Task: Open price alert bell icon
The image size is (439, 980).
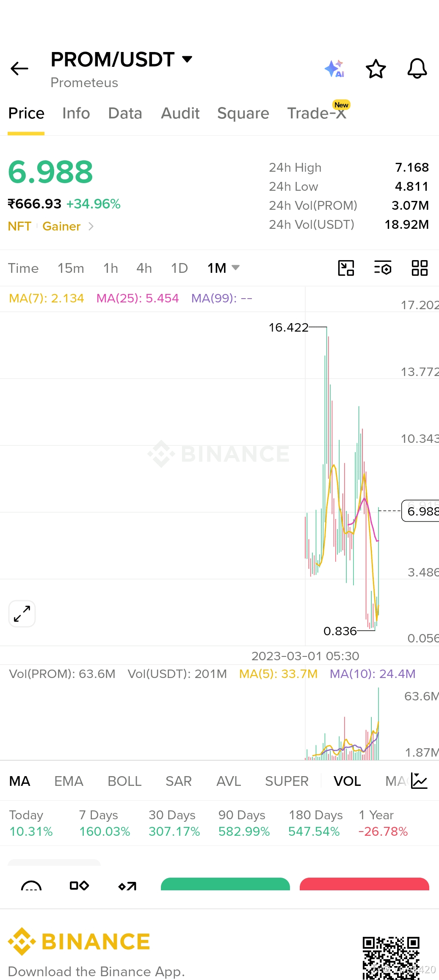Action: click(x=417, y=69)
